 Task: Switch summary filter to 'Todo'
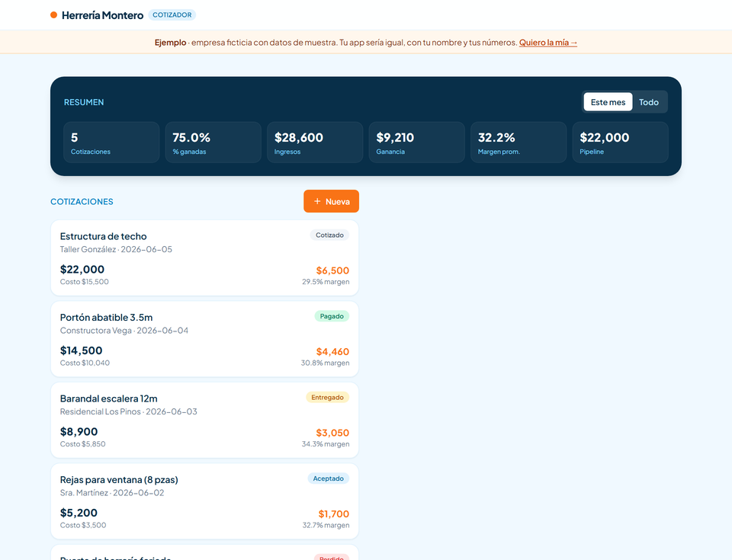click(x=648, y=102)
